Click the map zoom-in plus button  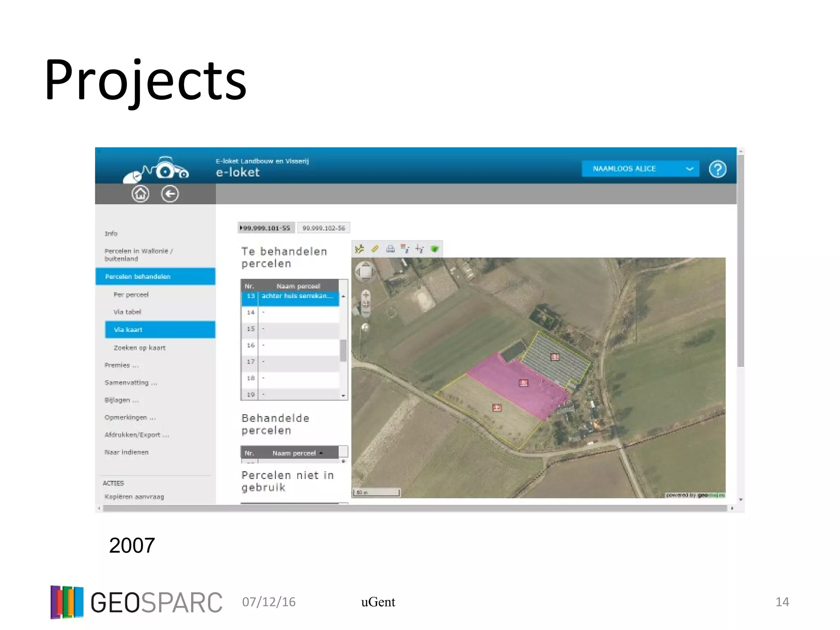tap(366, 295)
